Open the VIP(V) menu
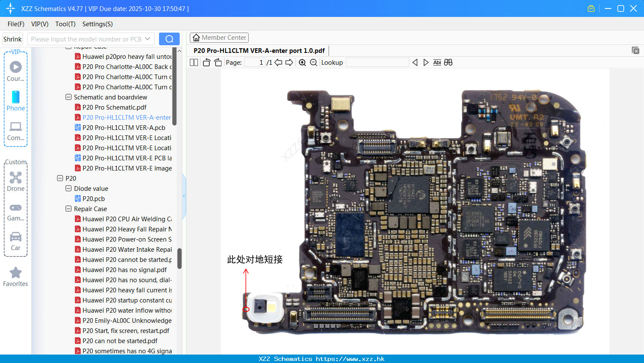Image resolution: width=644 pixels, height=363 pixels. pos(40,24)
